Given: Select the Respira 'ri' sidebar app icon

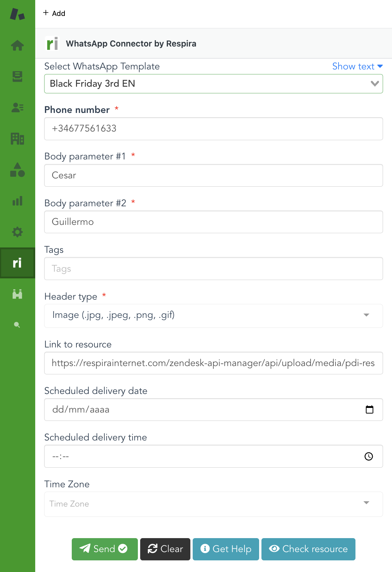Looking at the screenshot, I should coord(17,263).
